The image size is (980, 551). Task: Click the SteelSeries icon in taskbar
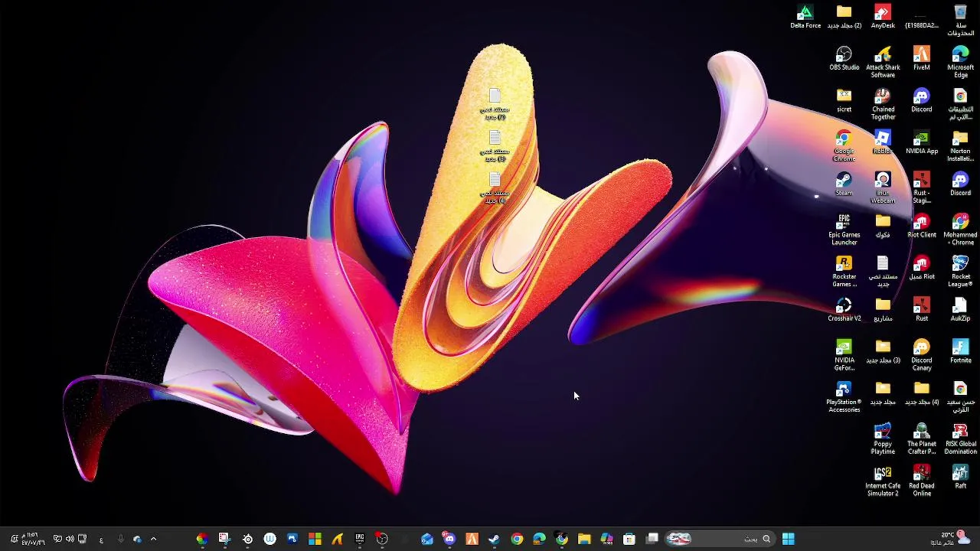[247, 539]
